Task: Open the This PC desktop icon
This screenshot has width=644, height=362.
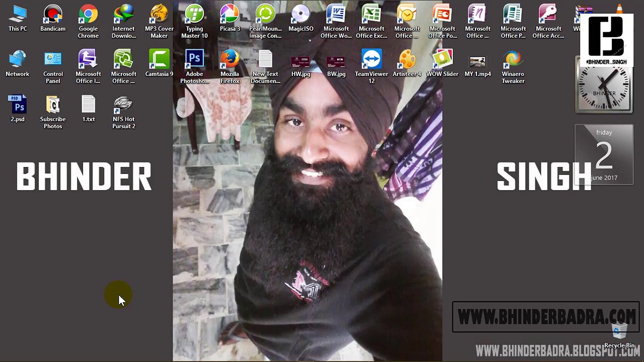Action: 18,19
